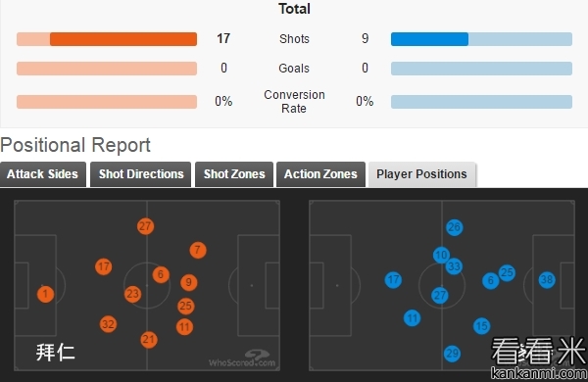588x382 pixels.
Task: Click the blue Shots bar
Action: [x=429, y=39]
